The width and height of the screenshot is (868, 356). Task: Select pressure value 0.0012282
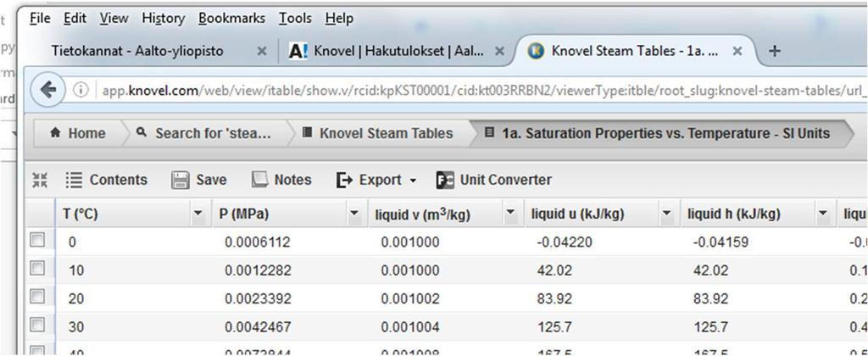pos(258,270)
